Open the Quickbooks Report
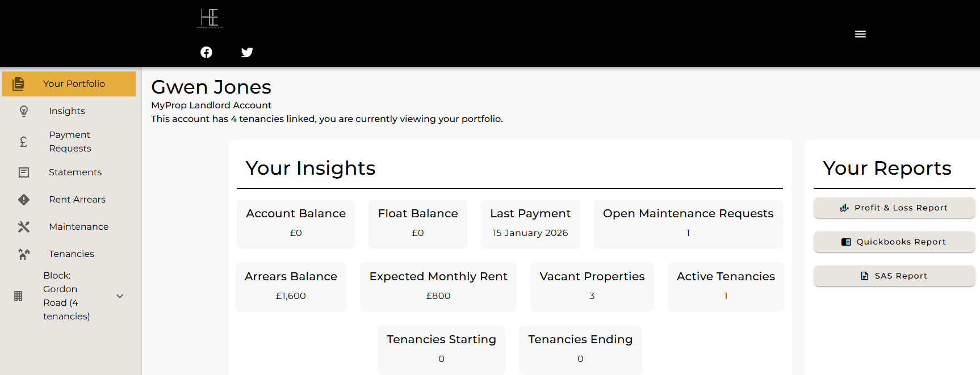This screenshot has height=375, width=980. coord(894,242)
